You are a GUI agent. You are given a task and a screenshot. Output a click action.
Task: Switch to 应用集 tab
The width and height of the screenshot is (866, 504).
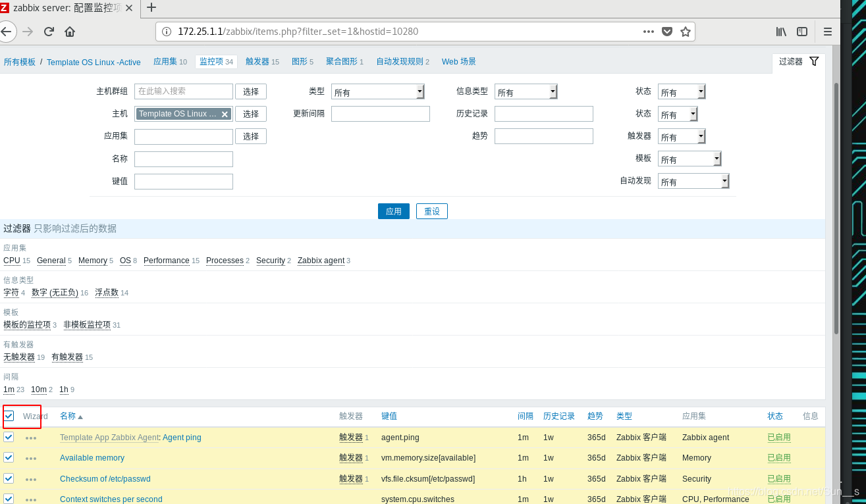(x=170, y=61)
